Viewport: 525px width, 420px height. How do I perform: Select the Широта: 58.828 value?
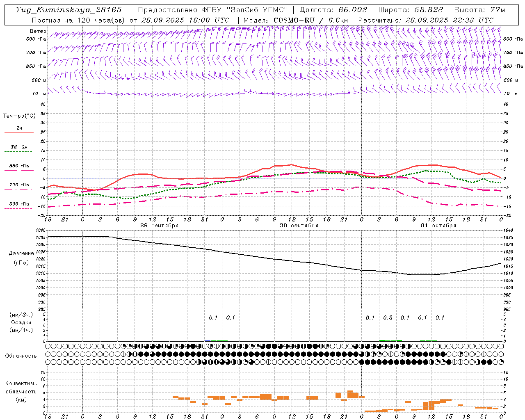coord(411,10)
